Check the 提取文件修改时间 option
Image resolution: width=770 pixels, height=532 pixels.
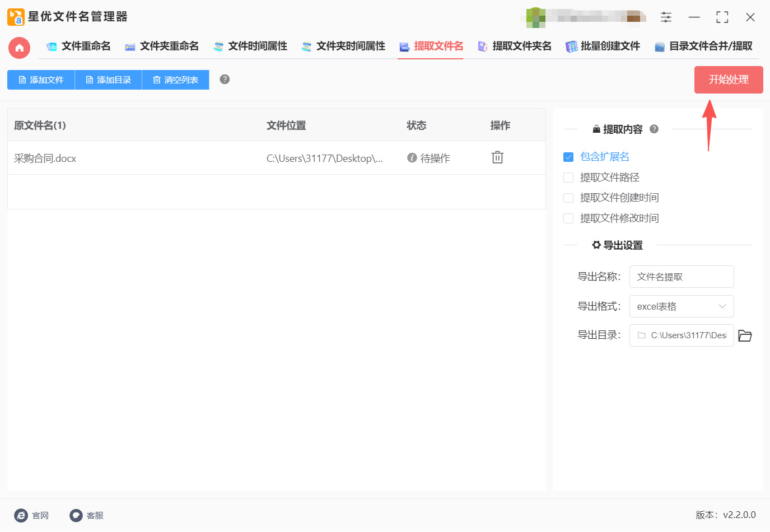pos(568,218)
